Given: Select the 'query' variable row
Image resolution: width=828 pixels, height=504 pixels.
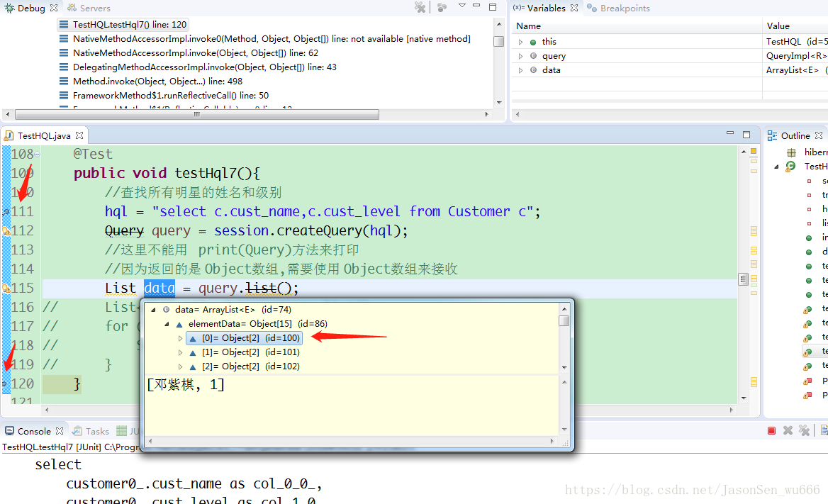Looking at the screenshot, I should [670, 56].
